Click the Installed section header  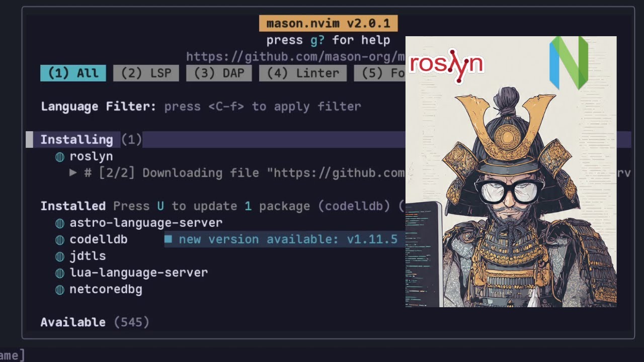(x=73, y=206)
